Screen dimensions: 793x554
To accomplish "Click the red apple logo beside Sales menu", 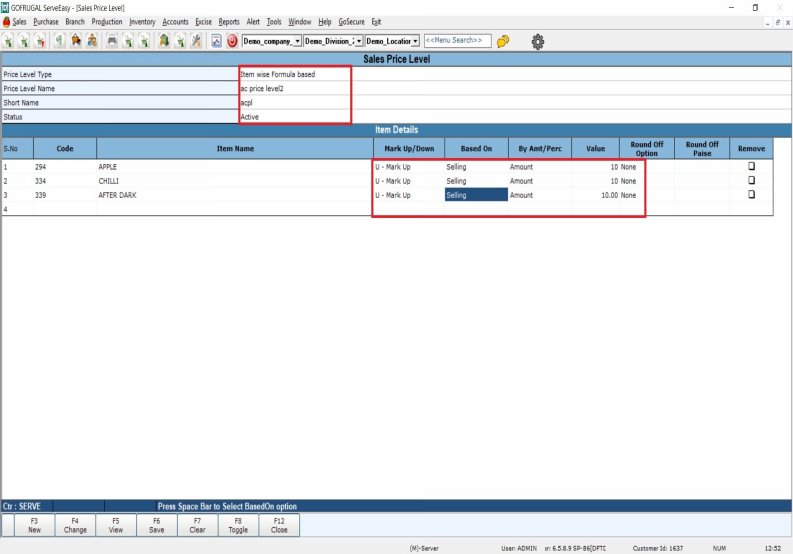I will (x=6, y=22).
